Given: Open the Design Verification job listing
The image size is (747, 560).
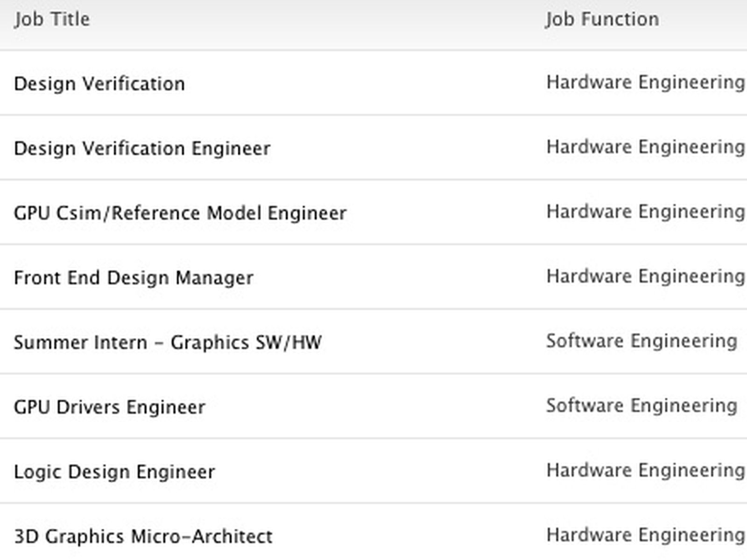Looking at the screenshot, I should click(99, 84).
